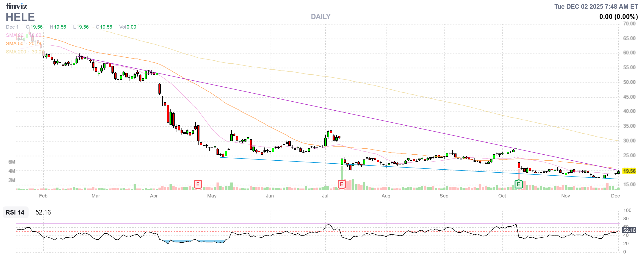Toggle the SMA 20 legend entry
This screenshot has width=644, height=259.
click(15, 35)
